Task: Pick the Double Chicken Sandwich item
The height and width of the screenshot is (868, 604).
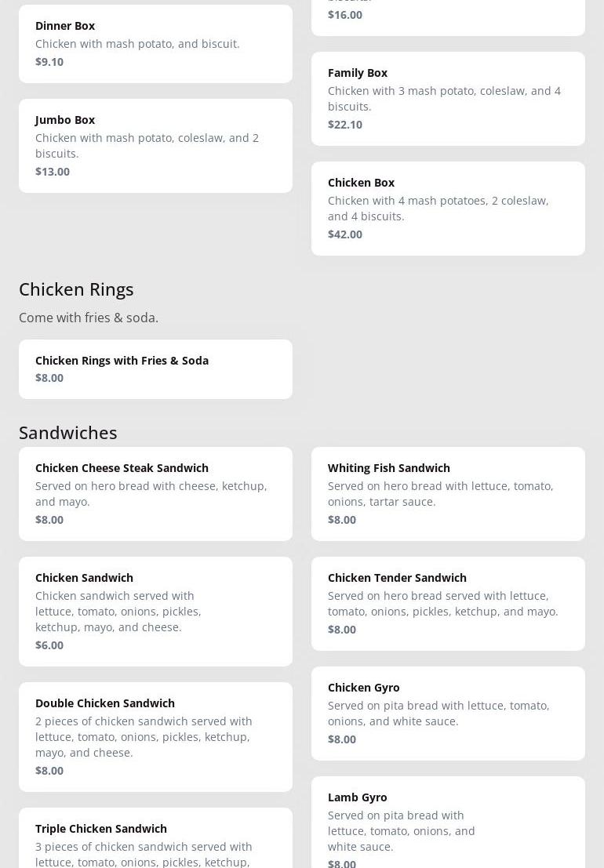Action: coord(155,736)
